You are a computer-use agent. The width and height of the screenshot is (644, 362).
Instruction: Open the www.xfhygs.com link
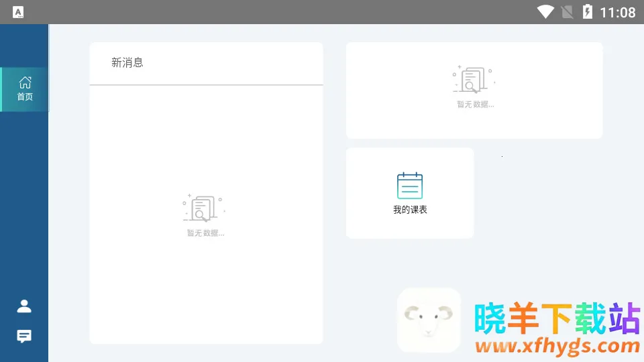(x=557, y=346)
